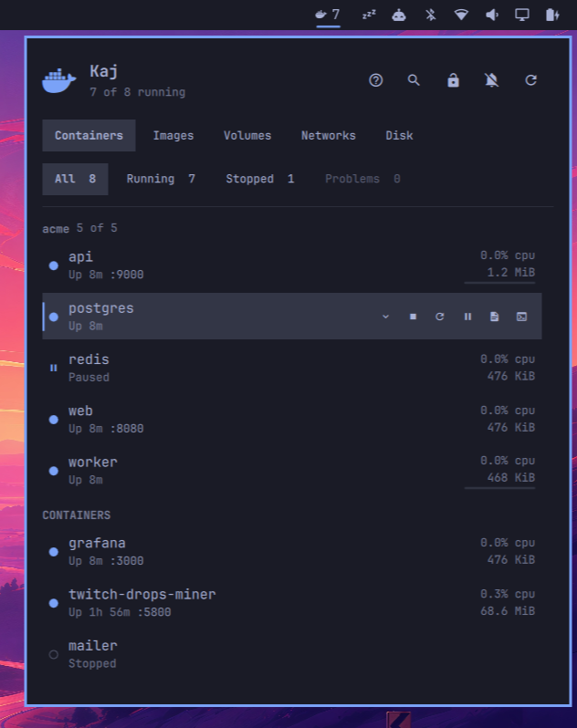Click the api running status dot
577x728 pixels.
[54, 265]
